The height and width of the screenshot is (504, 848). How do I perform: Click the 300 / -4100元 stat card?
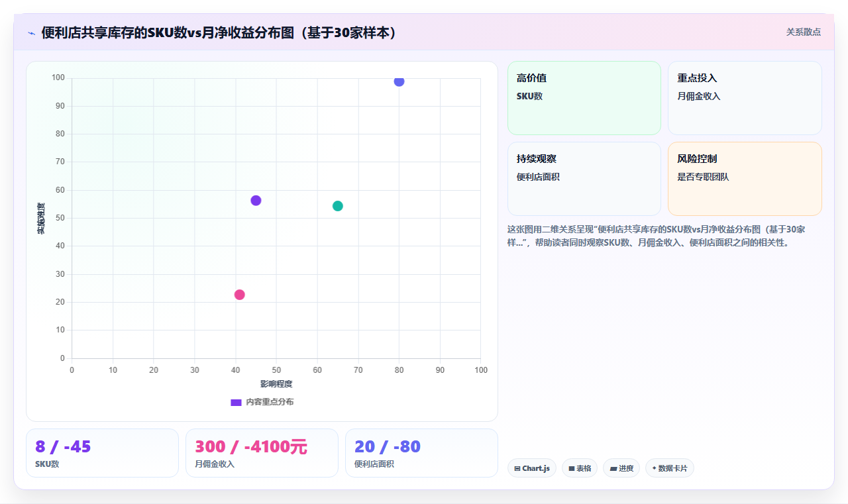click(262, 453)
